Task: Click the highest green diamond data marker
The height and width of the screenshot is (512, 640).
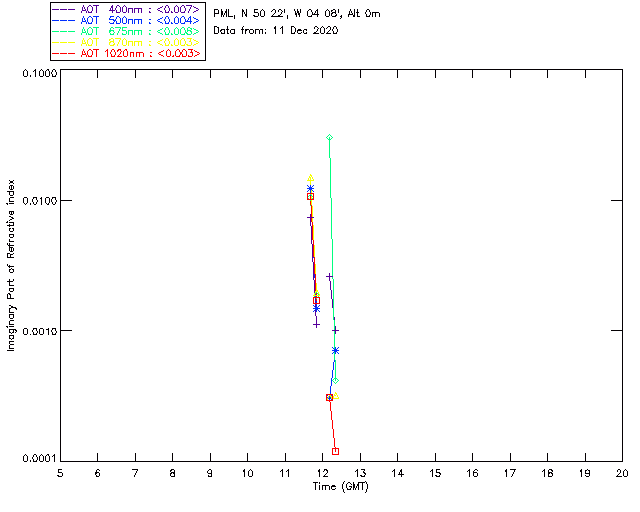Action: pyautogui.click(x=330, y=138)
